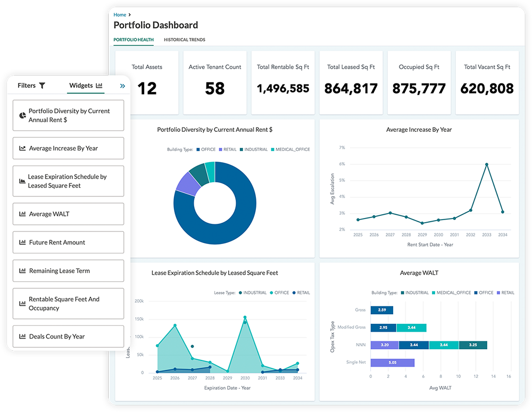Select the Portfolio Health tab

coord(134,40)
